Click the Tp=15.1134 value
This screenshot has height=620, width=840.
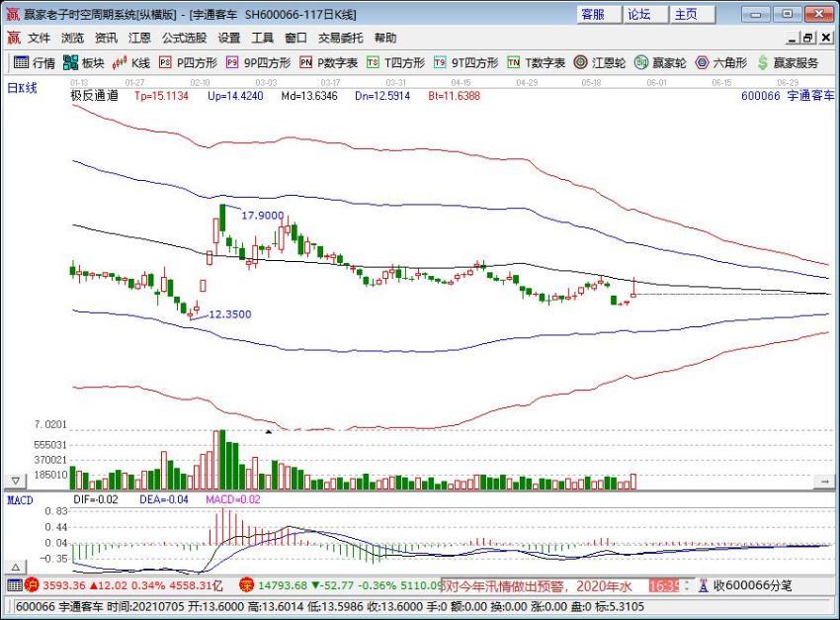[x=161, y=96]
